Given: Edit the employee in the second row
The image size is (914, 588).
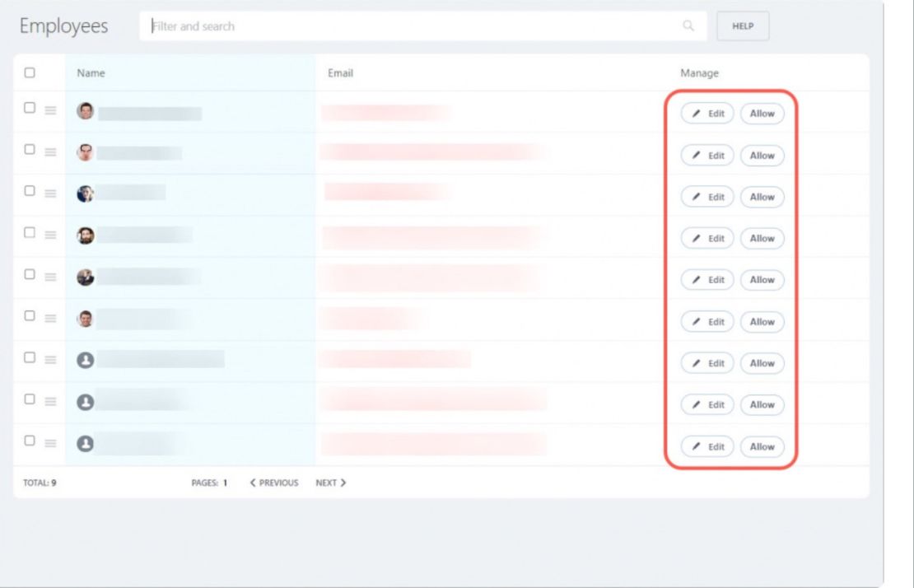Looking at the screenshot, I should tap(707, 156).
